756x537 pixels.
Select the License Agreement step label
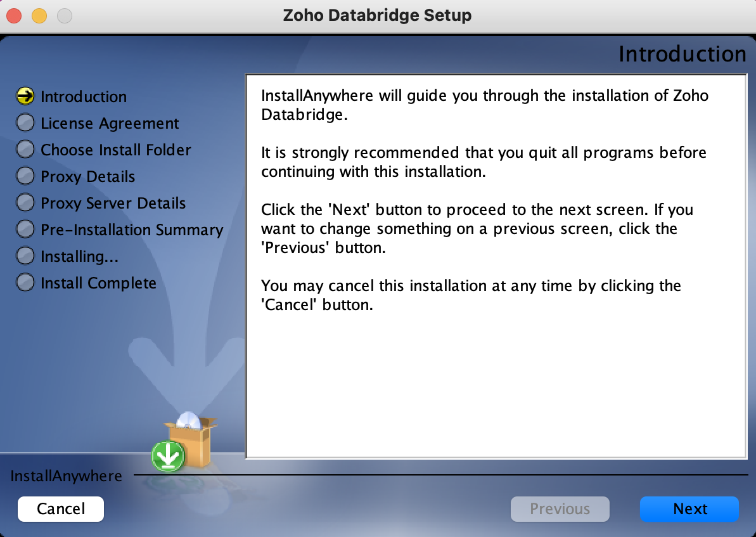tap(110, 124)
